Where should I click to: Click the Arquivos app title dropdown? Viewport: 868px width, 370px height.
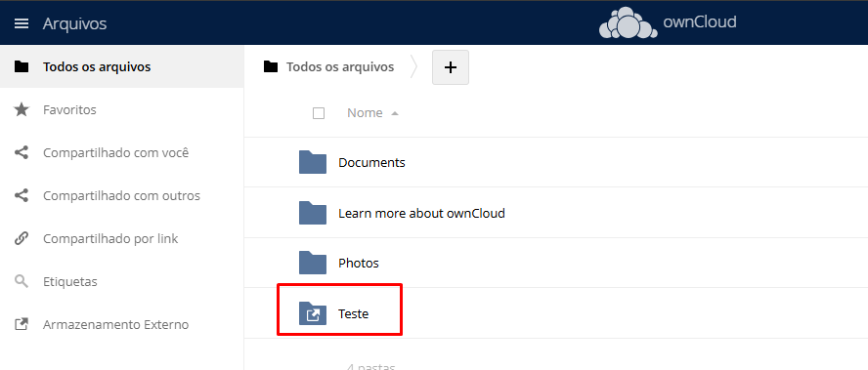coord(74,23)
